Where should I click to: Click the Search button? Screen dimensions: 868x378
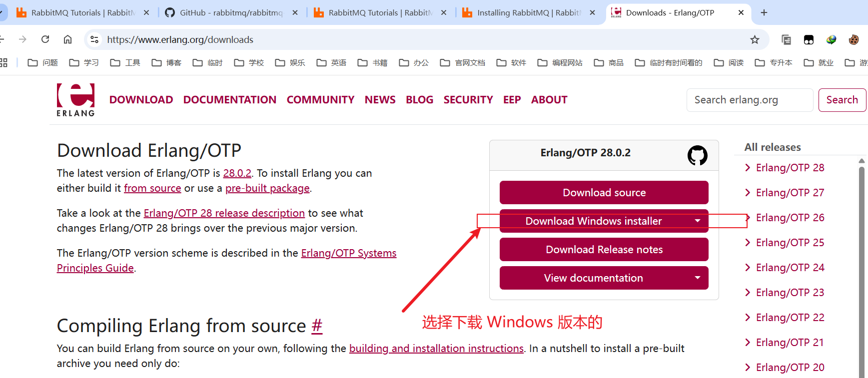coord(842,100)
